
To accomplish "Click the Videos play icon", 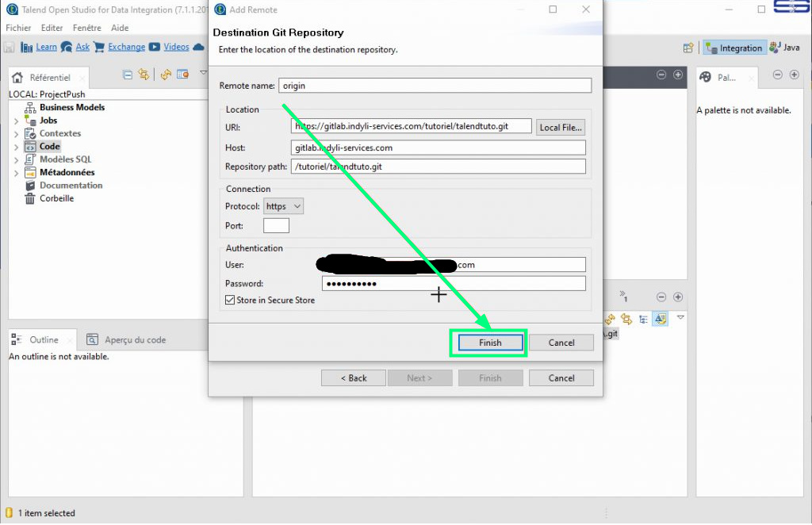I will point(155,47).
